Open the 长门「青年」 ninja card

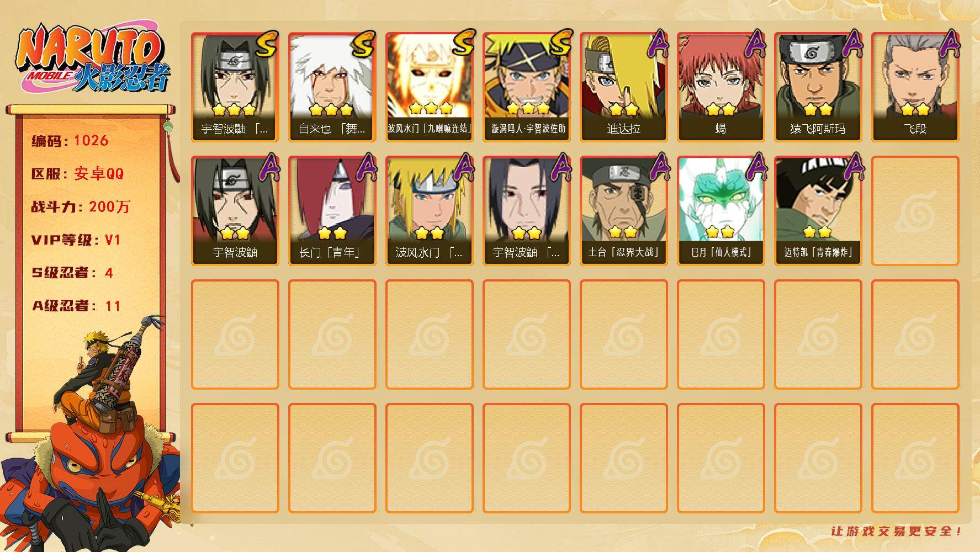click(x=332, y=211)
